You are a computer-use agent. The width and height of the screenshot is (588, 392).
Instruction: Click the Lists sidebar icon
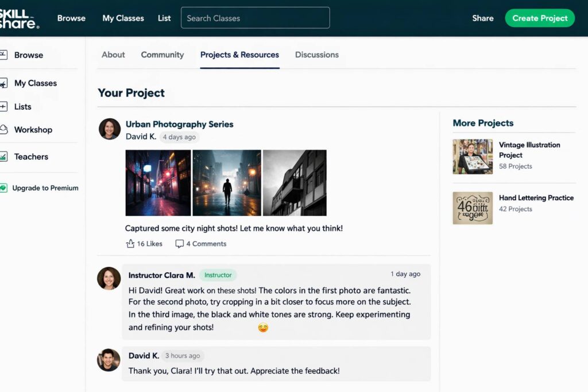pyautogui.click(x=3, y=107)
